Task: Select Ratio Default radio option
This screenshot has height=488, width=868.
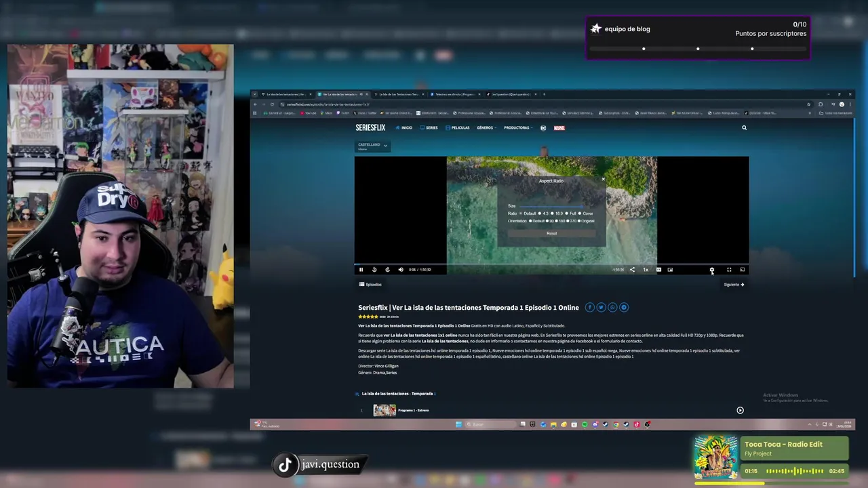Action: click(x=521, y=213)
